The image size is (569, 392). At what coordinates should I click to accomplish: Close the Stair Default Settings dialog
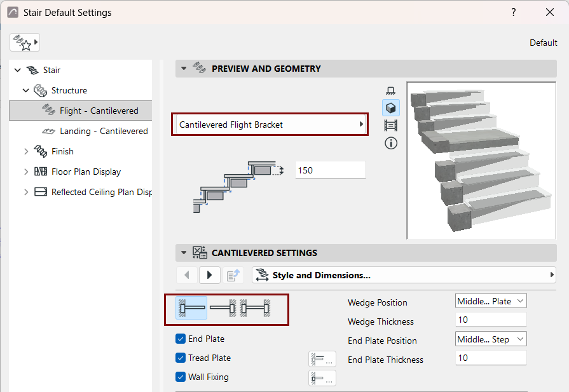coord(550,12)
